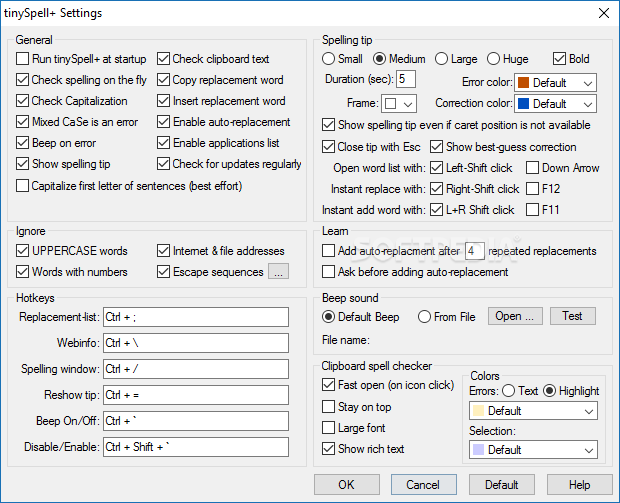Image resolution: width=620 pixels, height=503 pixels.
Task: Click the OK button
Action: [x=347, y=485]
